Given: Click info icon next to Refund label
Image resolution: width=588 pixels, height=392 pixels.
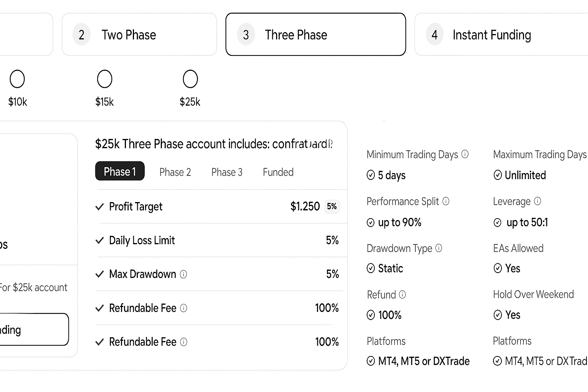Looking at the screenshot, I should (402, 294).
